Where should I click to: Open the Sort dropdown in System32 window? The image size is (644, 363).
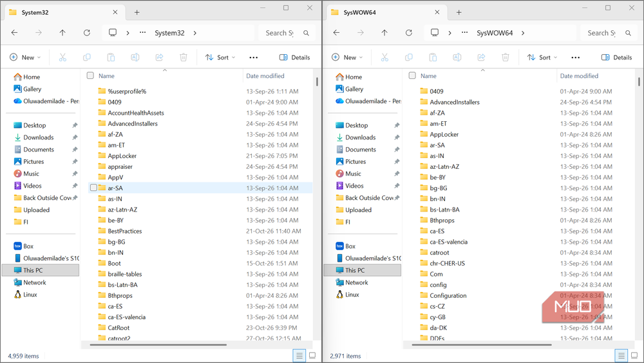pos(220,57)
